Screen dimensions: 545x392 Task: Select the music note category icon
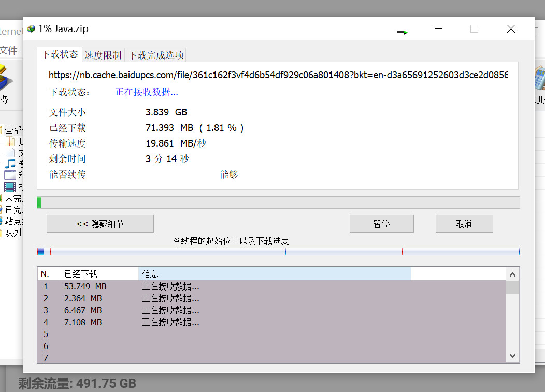click(10, 164)
